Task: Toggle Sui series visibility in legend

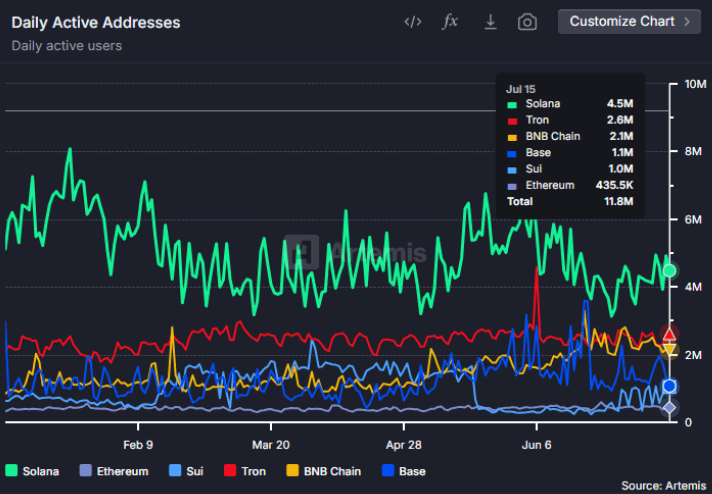Action: pos(189,470)
